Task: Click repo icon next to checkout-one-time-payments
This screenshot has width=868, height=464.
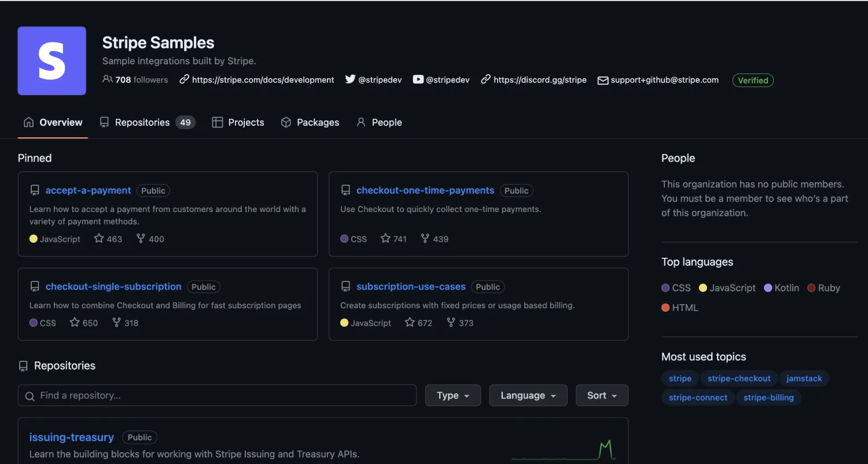Action: pyautogui.click(x=345, y=190)
